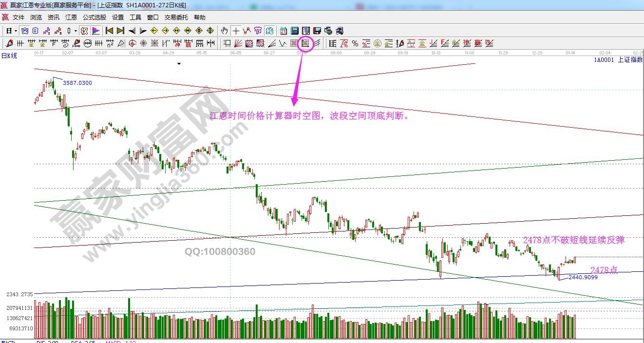Click the percent sign drawing tool
This screenshot has width=644, height=343.
[355, 43]
